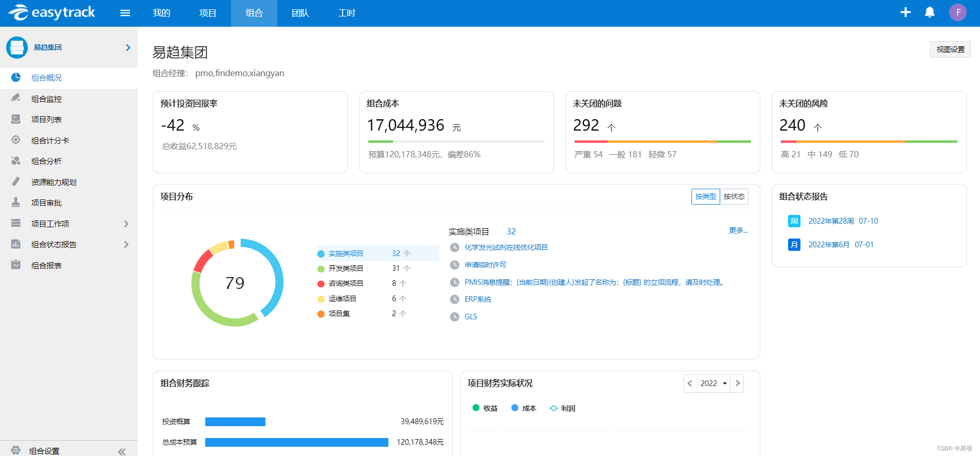Image resolution: width=980 pixels, height=456 pixels.
Task: Click the easytrack logo
Action: pyautogui.click(x=51, y=12)
